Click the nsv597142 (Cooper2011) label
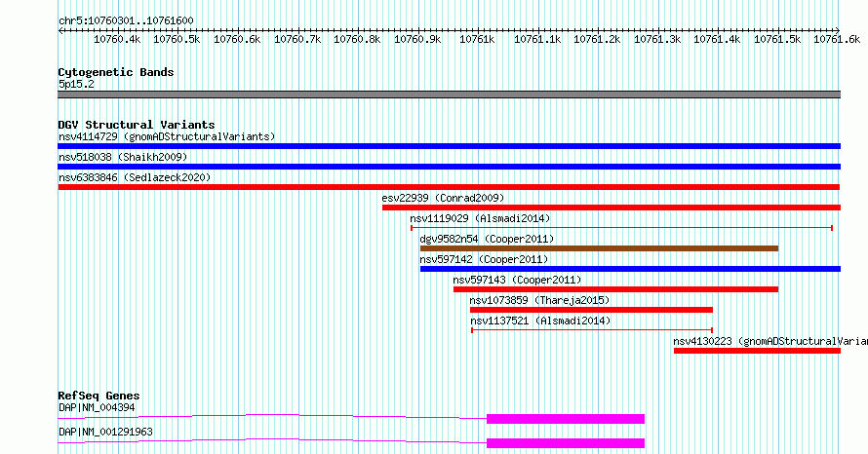Viewport: 868px width, 454px height. [x=484, y=259]
